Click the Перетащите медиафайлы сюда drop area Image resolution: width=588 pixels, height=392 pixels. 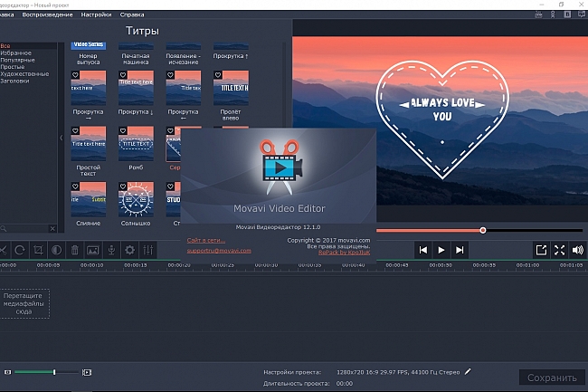pos(24,303)
